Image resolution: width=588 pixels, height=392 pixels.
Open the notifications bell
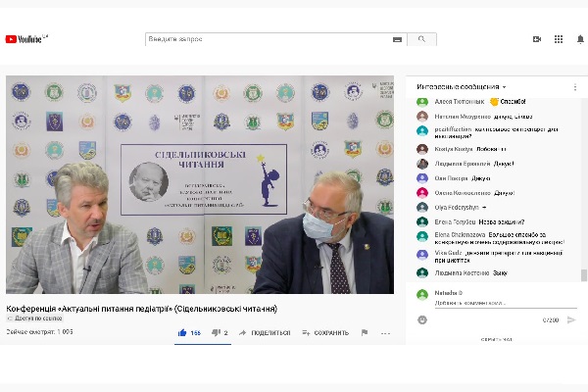(580, 39)
